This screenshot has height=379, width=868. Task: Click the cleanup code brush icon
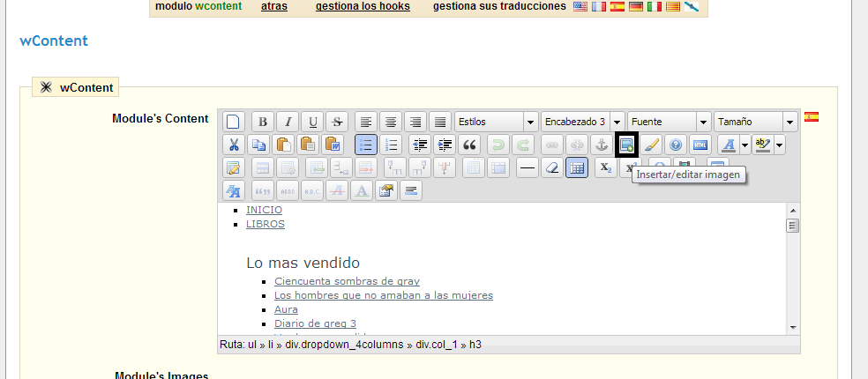click(651, 145)
